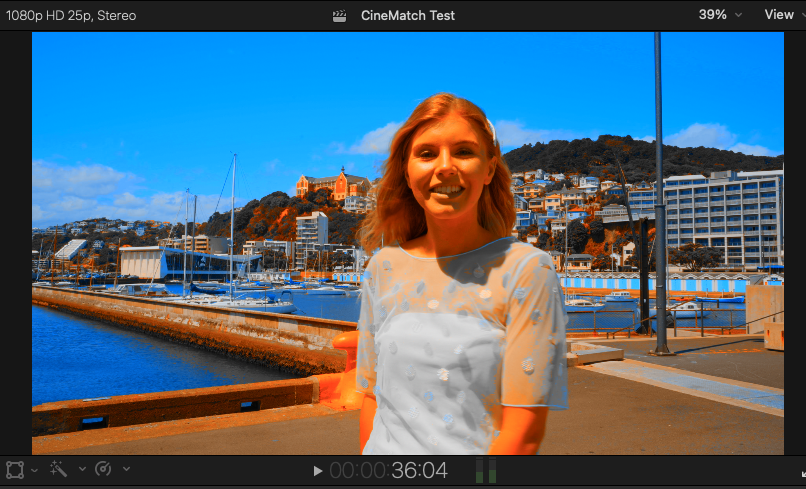Show the audio meters

(485, 470)
